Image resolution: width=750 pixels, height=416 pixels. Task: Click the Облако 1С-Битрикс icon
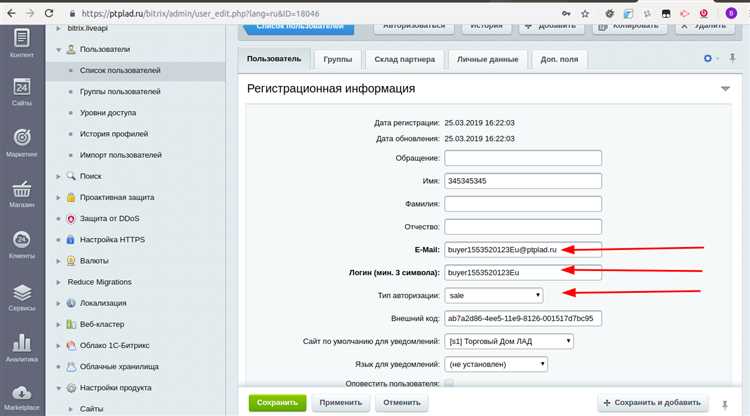(71, 345)
